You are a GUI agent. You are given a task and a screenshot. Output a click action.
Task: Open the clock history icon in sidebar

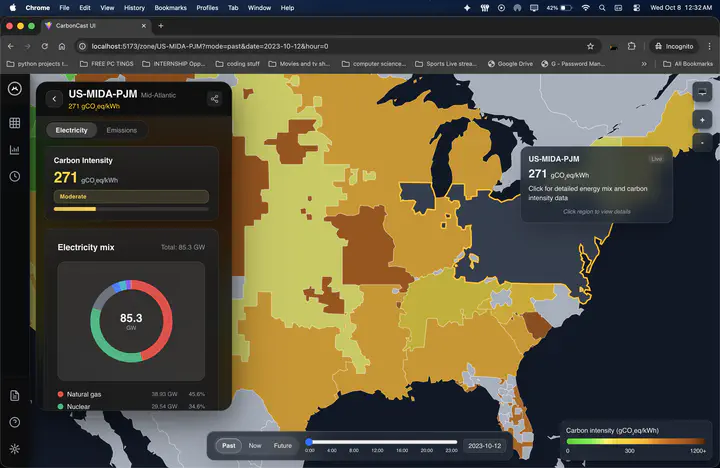tap(14, 177)
